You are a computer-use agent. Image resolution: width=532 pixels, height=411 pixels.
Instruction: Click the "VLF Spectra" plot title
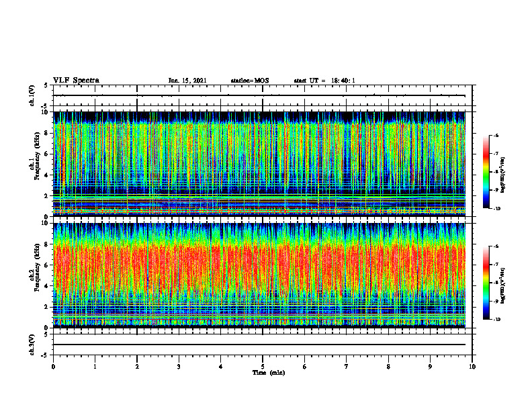click(x=76, y=81)
